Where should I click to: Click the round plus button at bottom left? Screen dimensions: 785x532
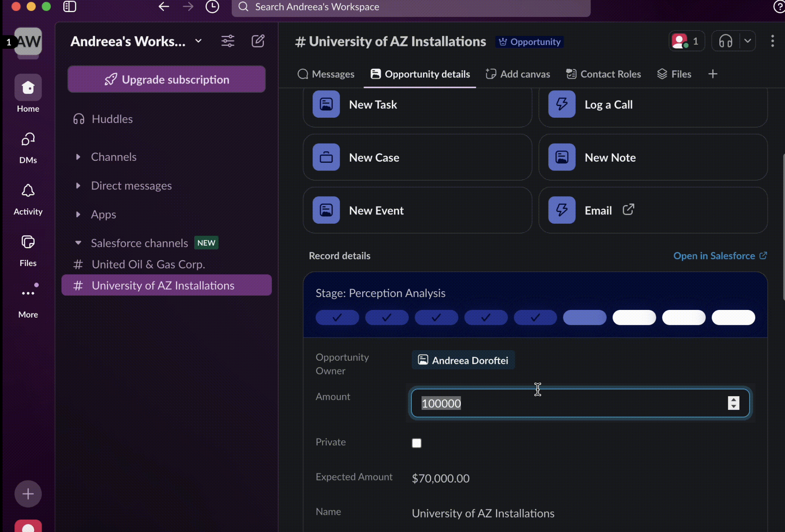click(x=28, y=494)
